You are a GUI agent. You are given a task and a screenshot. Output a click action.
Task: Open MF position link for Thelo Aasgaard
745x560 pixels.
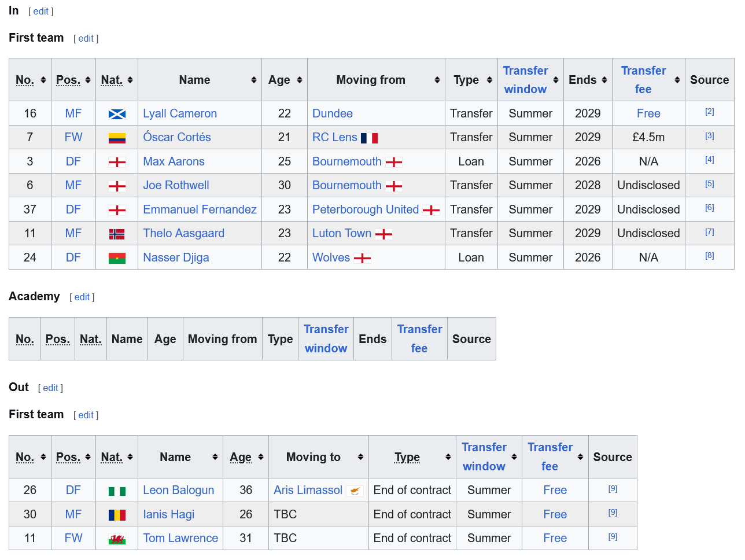[73, 234]
